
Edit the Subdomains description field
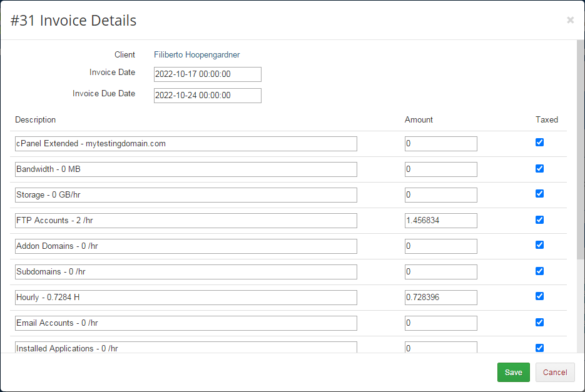pos(186,271)
